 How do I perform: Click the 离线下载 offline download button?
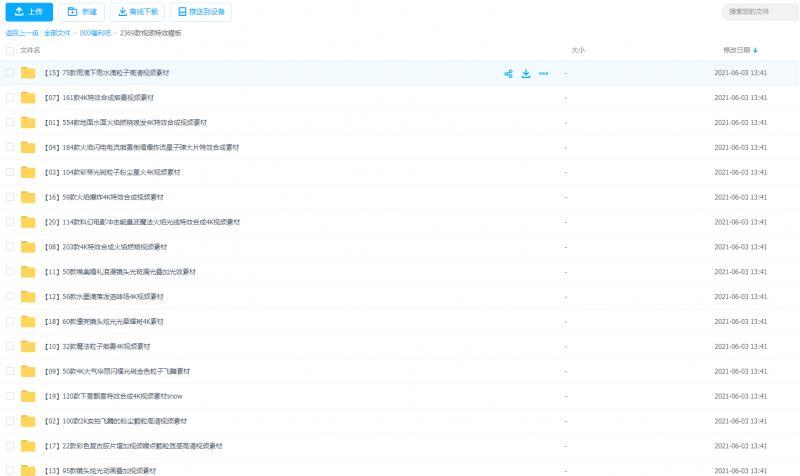coord(138,12)
